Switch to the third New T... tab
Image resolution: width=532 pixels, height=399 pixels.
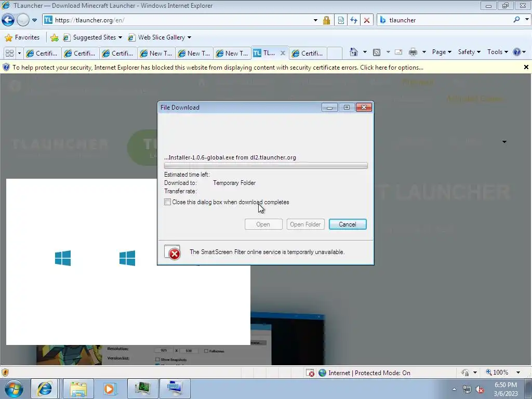pos(232,54)
